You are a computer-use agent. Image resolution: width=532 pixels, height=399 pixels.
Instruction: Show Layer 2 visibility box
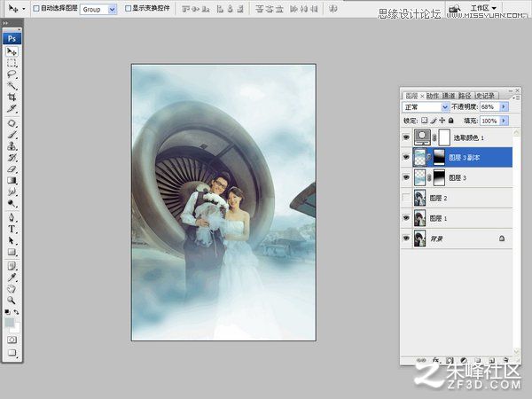click(x=406, y=198)
